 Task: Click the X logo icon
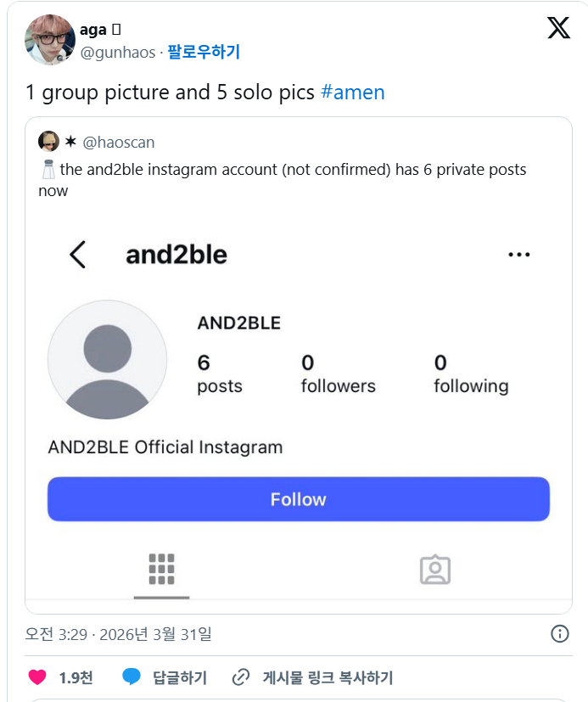click(x=558, y=29)
